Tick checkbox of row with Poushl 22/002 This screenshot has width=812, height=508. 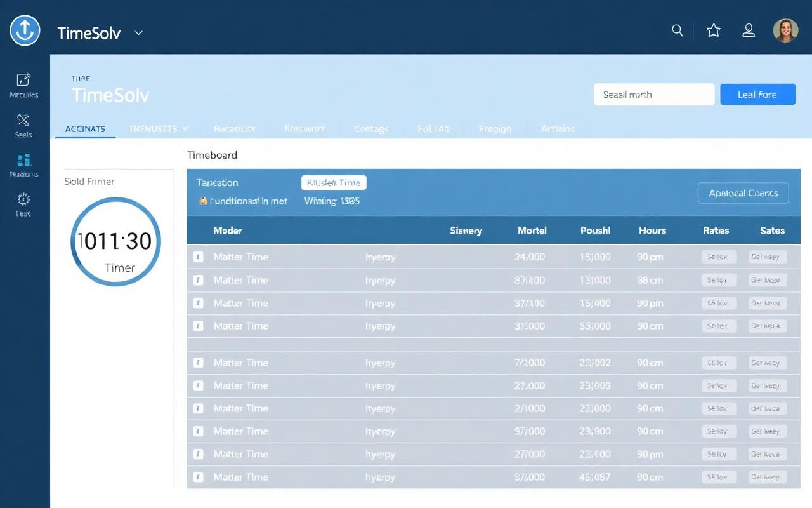(x=198, y=363)
